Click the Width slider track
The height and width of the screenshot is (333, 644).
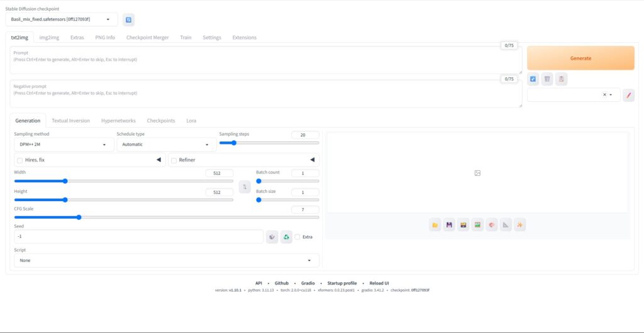[124, 181]
